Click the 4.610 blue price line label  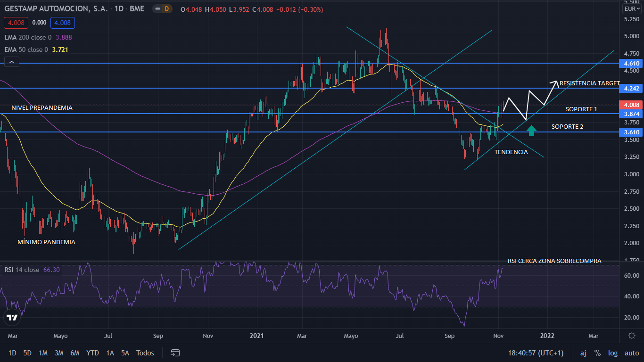click(x=631, y=63)
